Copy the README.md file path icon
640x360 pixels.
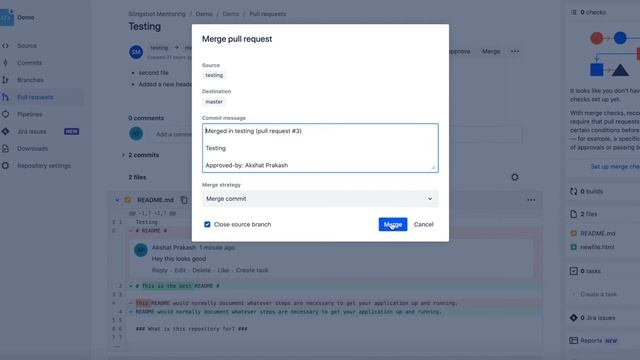click(x=184, y=200)
